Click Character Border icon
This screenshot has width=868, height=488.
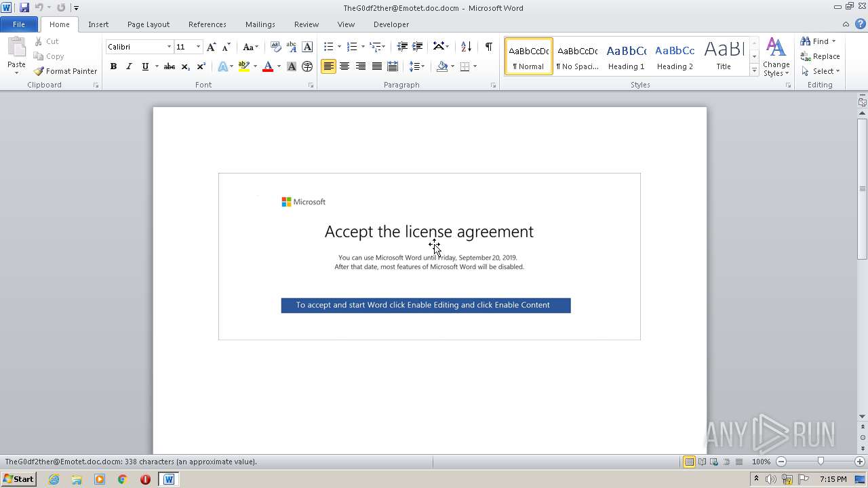click(x=307, y=47)
